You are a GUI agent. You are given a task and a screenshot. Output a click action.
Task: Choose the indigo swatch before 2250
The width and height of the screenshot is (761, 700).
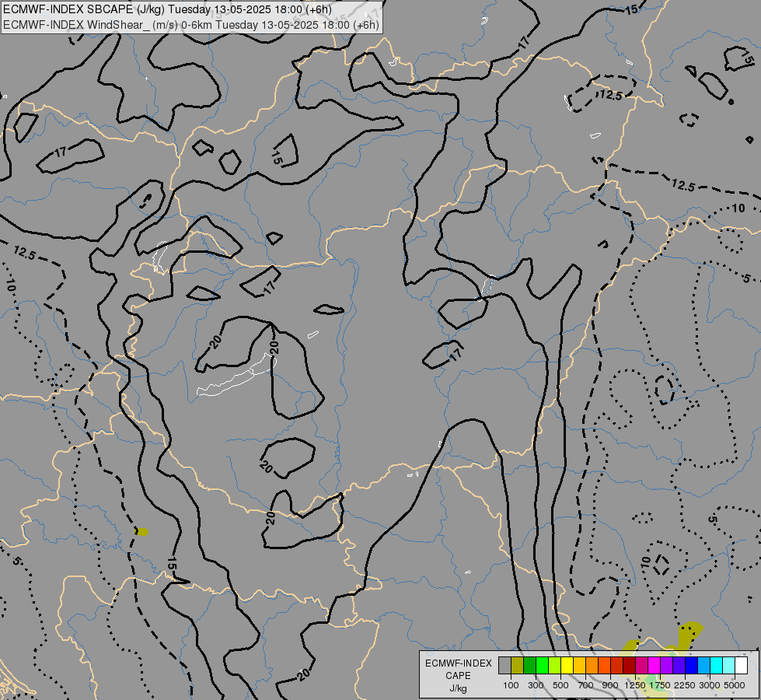679,666
